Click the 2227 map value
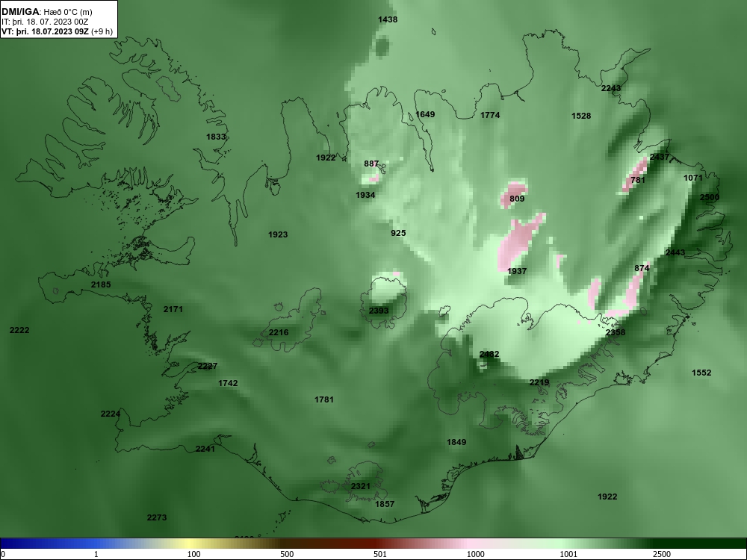The image size is (747, 560). [208, 366]
